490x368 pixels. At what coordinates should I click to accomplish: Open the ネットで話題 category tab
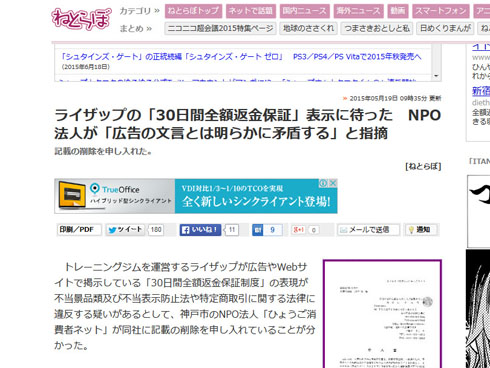pos(251,11)
